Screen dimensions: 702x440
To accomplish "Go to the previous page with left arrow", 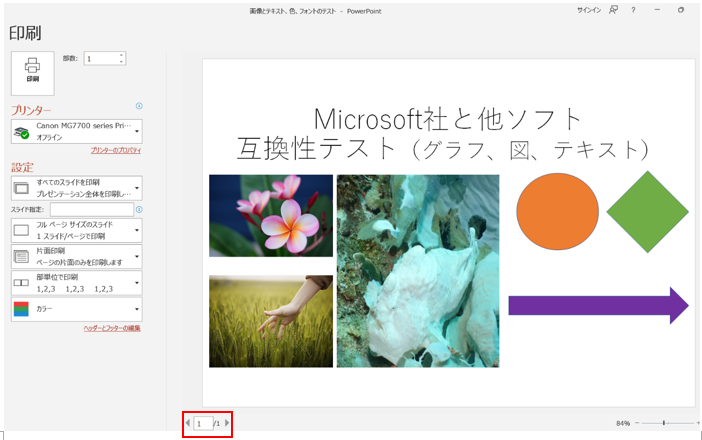I will [x=187, y=424].
